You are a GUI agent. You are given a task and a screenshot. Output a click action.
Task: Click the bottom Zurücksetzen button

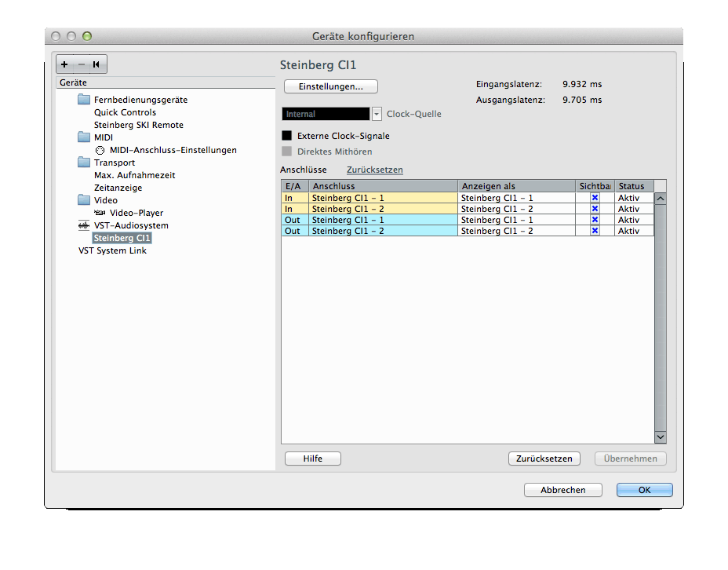(544, 459)
